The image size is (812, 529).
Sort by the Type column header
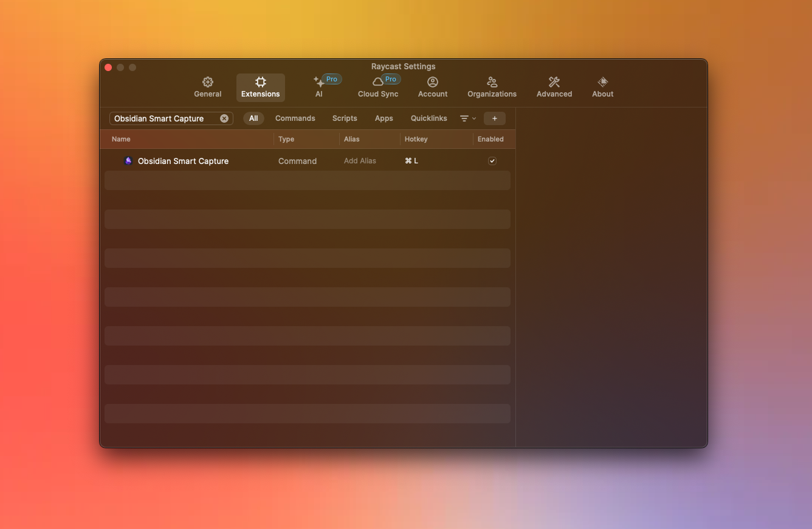[286, 139]
